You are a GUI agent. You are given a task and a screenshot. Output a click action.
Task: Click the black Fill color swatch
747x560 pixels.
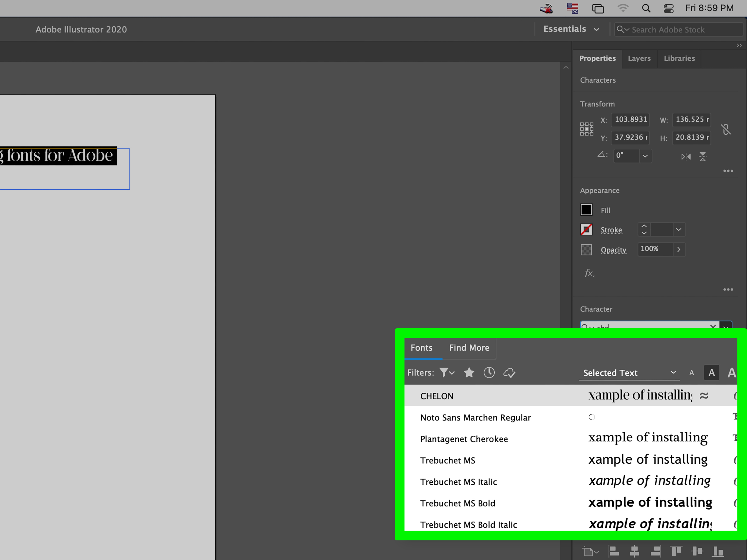pyautogui.click(x=586, y=210)
